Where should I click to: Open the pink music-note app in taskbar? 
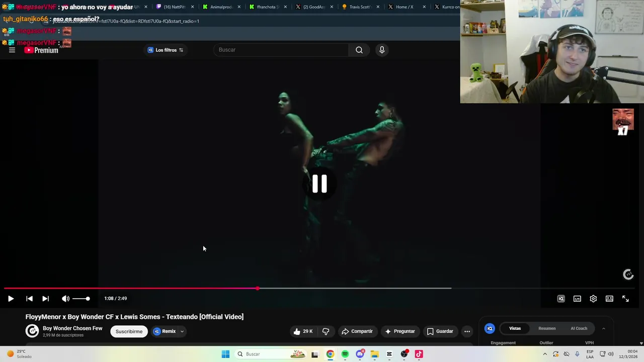pyautogui.click(x=419, y=354)
